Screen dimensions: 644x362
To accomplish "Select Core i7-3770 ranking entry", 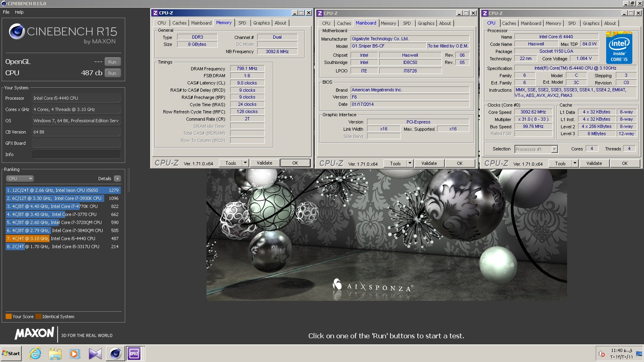I will [x=63, y=214].
